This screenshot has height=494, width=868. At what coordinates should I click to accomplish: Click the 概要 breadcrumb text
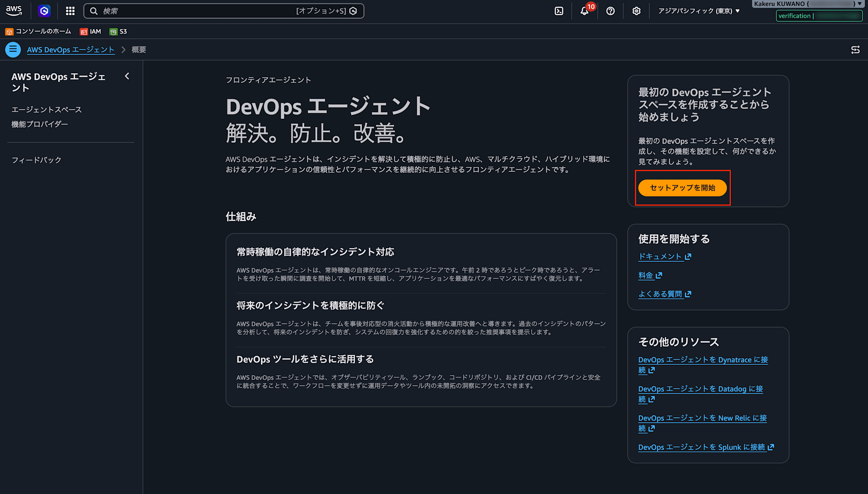tap(139, 50)
